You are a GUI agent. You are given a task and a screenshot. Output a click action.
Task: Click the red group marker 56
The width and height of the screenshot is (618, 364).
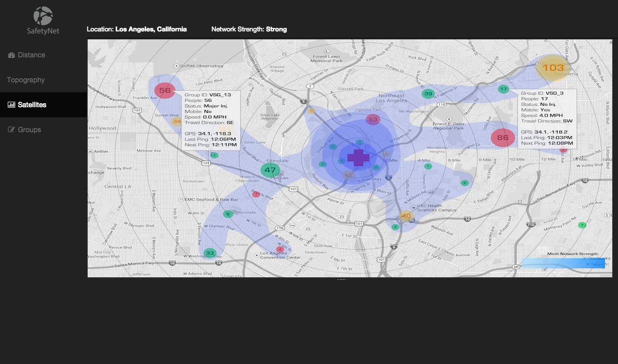(x=165, y=91)
